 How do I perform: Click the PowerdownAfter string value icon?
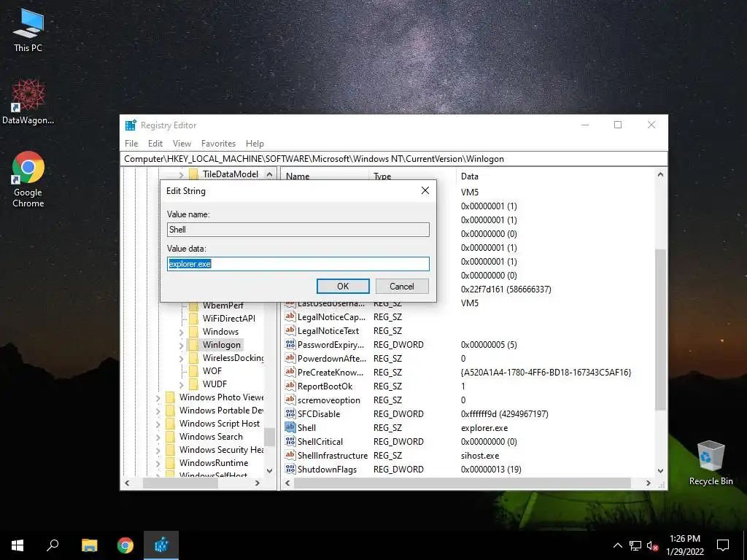tap(290, 358)
